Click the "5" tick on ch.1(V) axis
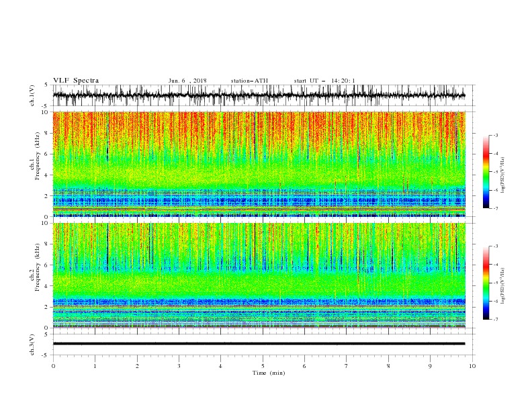Screen dimensions: 532x411 (x=47, y=85)
